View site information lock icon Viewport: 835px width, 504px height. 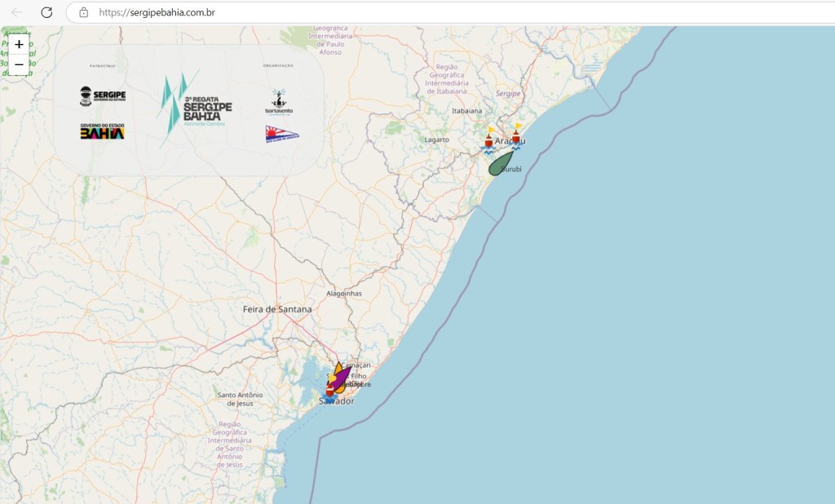pyautogui.click(x=83, y=12)
